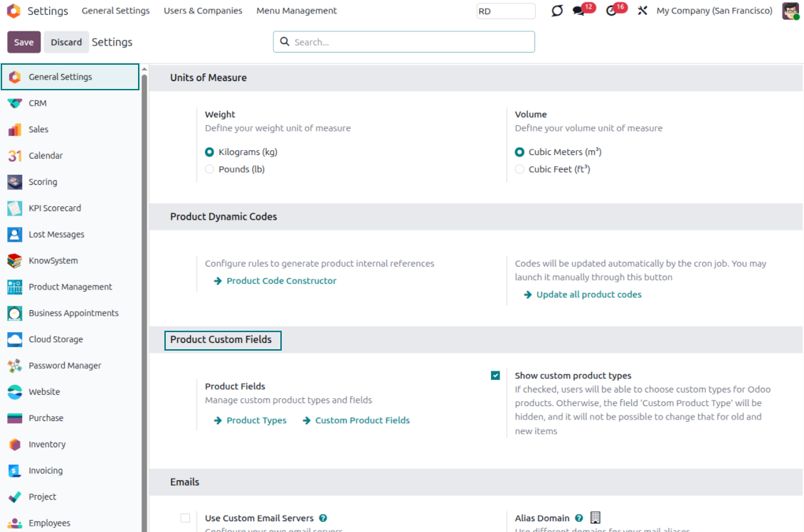
Task: Open the CRM settings icon in sidebar
Action: click(15, 103)
